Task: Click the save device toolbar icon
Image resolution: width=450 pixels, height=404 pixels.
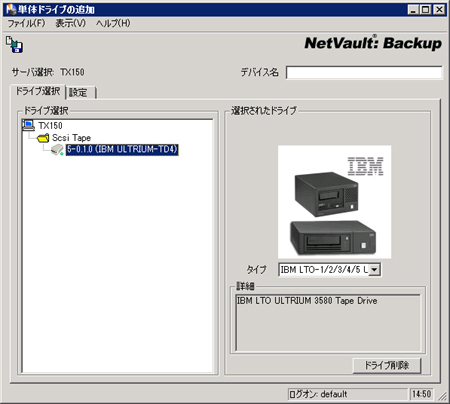Action: click(14, 44)
